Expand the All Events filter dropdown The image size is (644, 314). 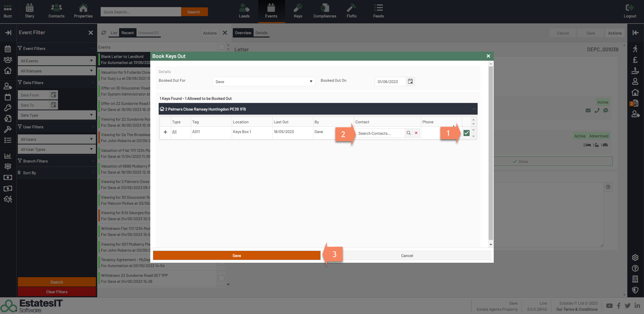pyautogui.click(x=56, y=61)
